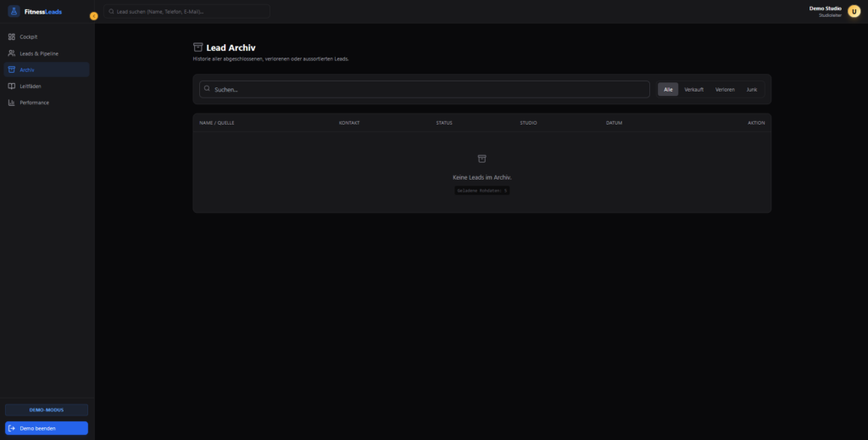868x440 pixels.
Task: Click the Demo Studio account name
Action: 825,8
